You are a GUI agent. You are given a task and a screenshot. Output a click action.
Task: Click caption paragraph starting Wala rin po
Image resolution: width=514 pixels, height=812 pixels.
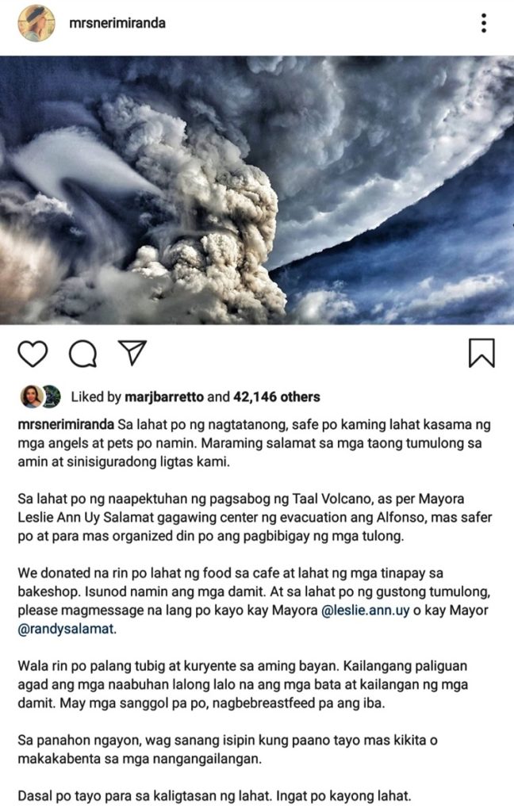[x=243, y=684]
